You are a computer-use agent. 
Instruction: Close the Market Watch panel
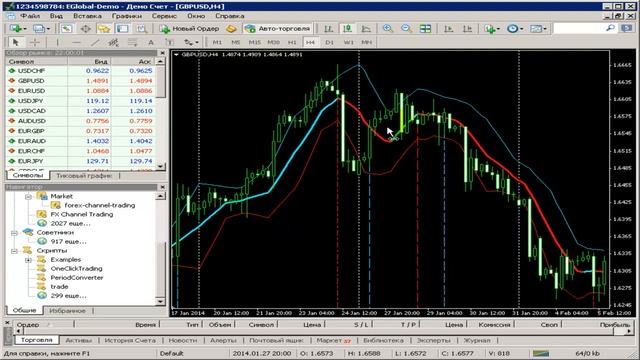coord(162,53)
